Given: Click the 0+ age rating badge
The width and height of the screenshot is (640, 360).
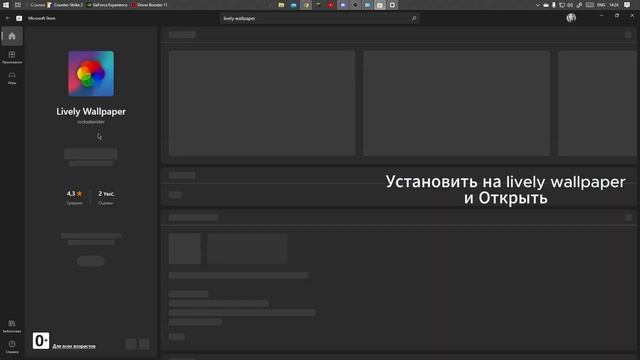Looking at the screenshot, I should tap(41, 340).
